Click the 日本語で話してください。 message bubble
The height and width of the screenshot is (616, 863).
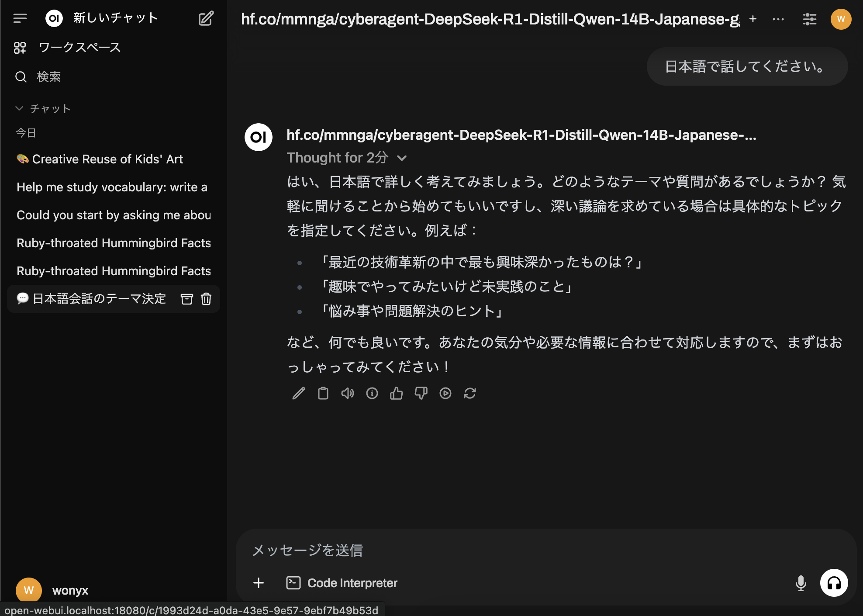coord(747,66)
